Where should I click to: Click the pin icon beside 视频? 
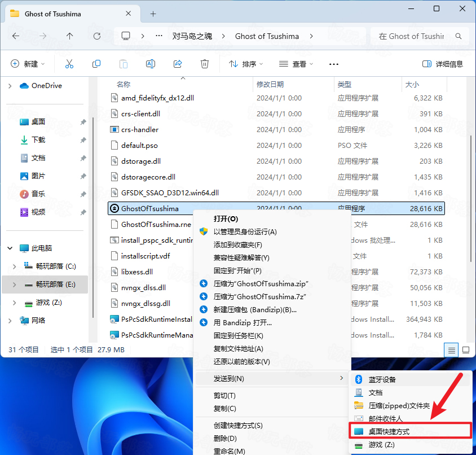pos(83,212)
